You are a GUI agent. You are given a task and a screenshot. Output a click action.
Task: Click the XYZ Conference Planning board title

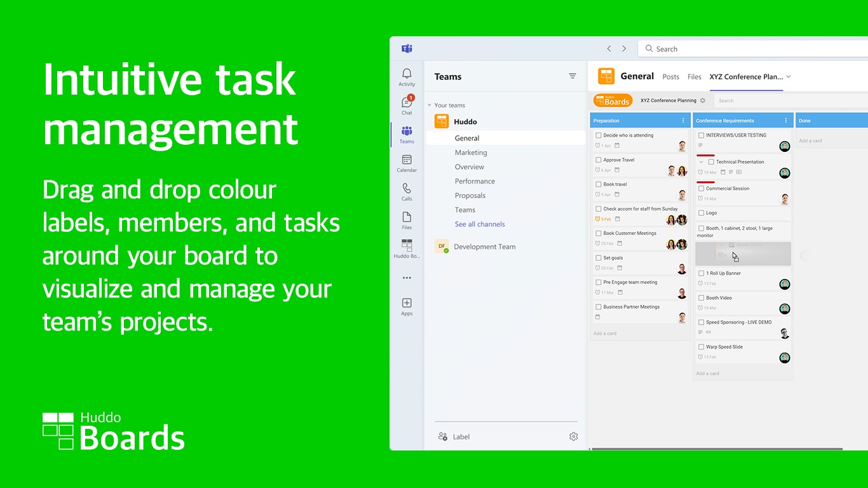click(668, 100)
